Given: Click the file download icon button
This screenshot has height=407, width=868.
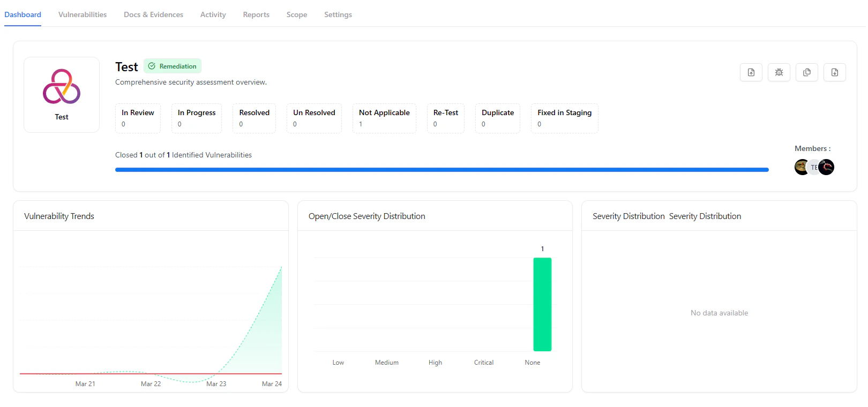Looking at the screenshot, I should tap(835, 72).
